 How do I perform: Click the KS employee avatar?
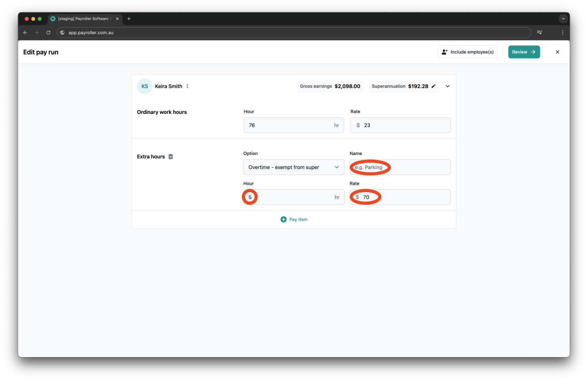[x=144, y=86]
